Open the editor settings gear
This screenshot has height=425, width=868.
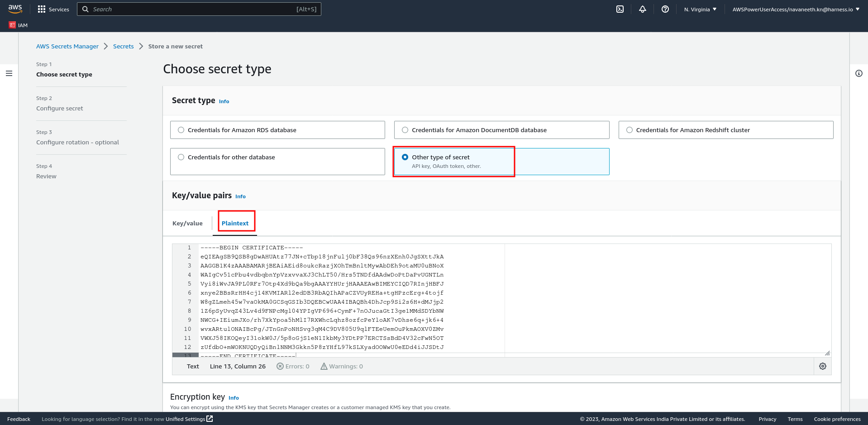click(822, 366)
